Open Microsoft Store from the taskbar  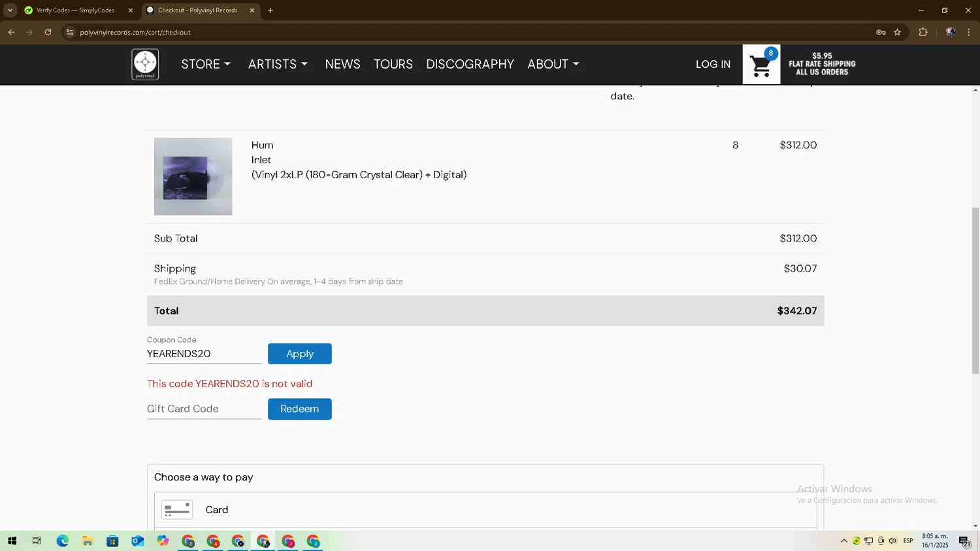112,541
